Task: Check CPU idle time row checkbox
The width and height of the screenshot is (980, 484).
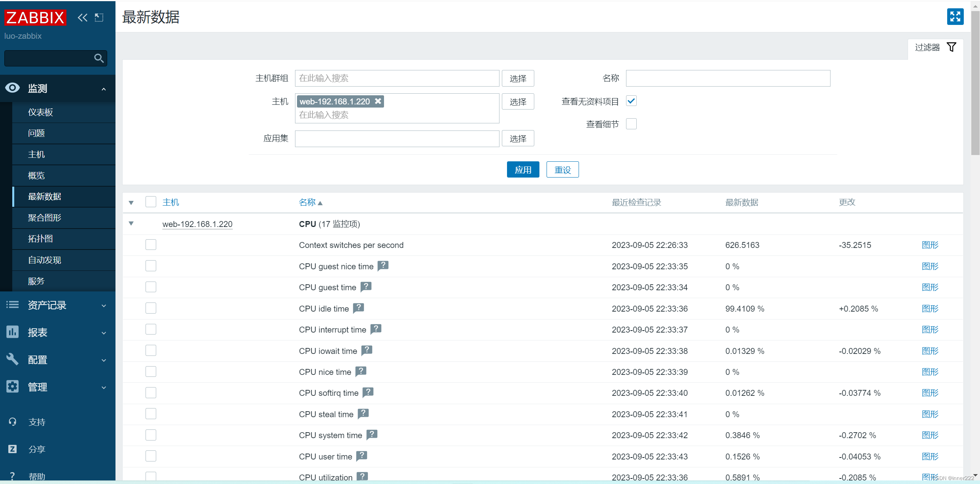Action: coord(151,308)
